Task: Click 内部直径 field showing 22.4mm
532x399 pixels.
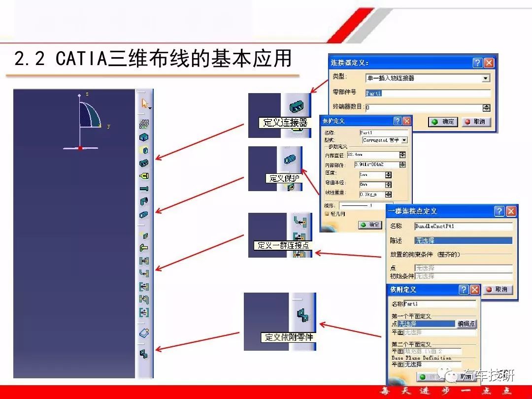Action: (x=373, y=155)
